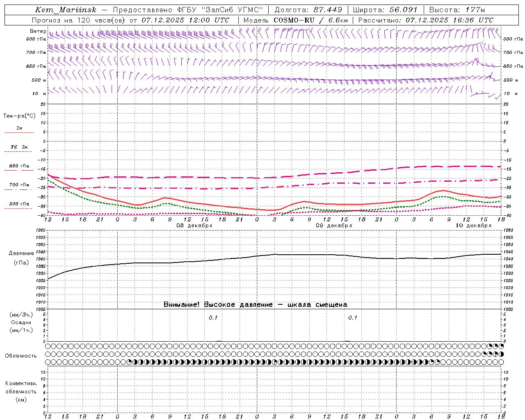Image resolution: width=525 pixels, height=420 pixels.
Task: Click the '09 декабря' date label
Action: tap(334, 226)
